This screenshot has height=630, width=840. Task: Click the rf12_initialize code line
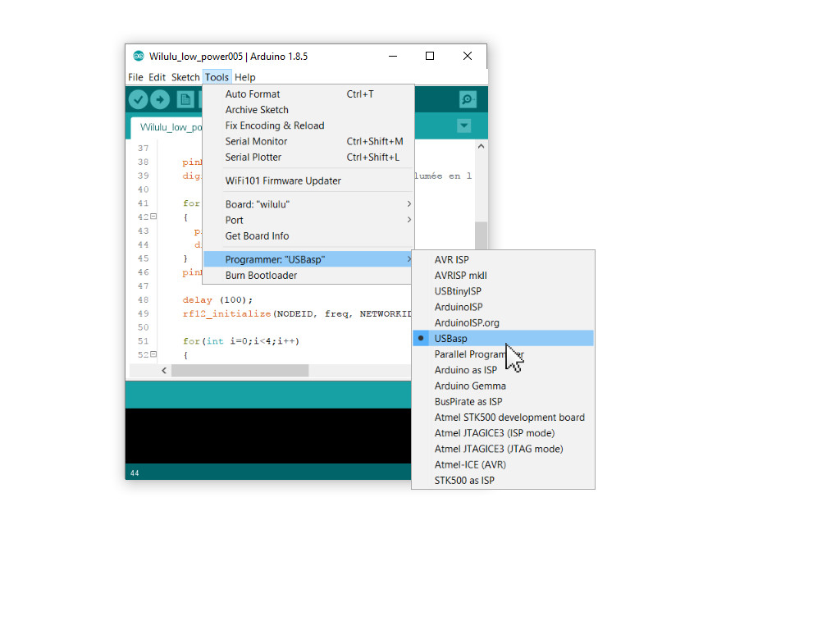297,314
